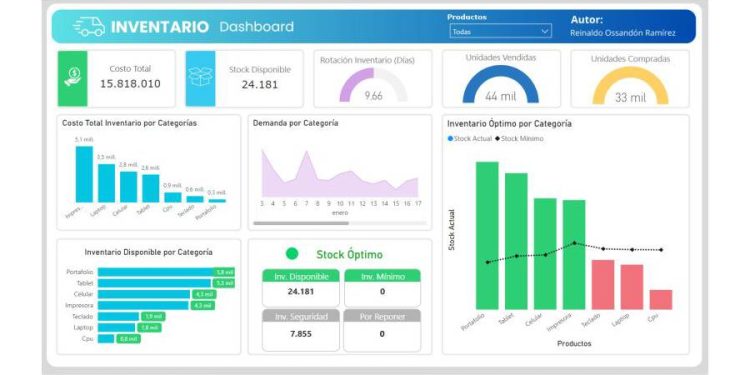Select the Laptop horizontal inventory bar
The height and width of the screenshot is (375, 750).
tap(117, 328)
